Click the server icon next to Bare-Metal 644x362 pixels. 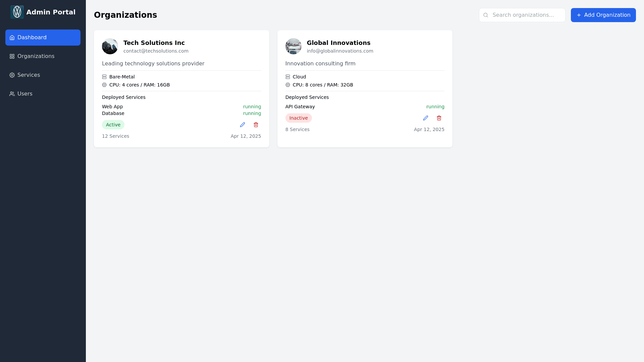[104, 77]
